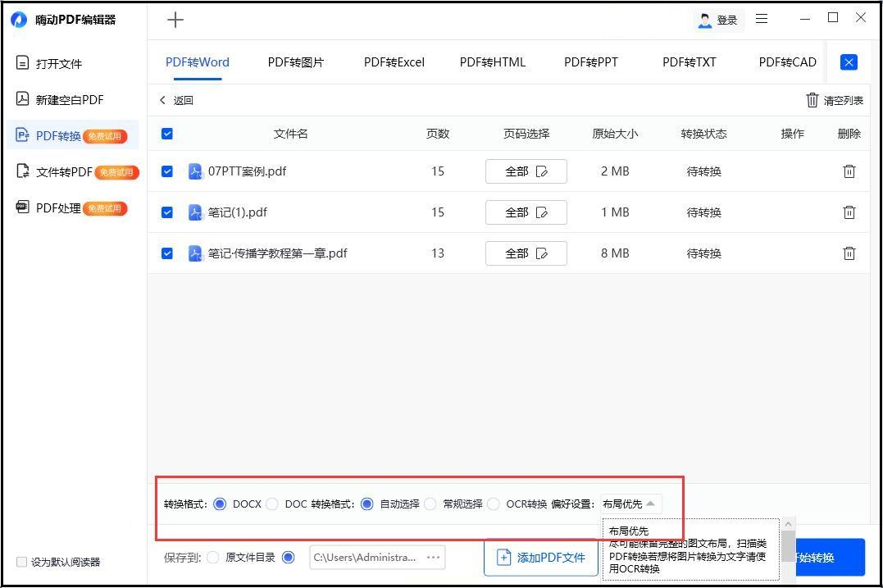Remove 笔记·传播学教程第一章.pdf using trash icon
The height and width of the screenshot is (588, 883).
(x=849, y=253)
